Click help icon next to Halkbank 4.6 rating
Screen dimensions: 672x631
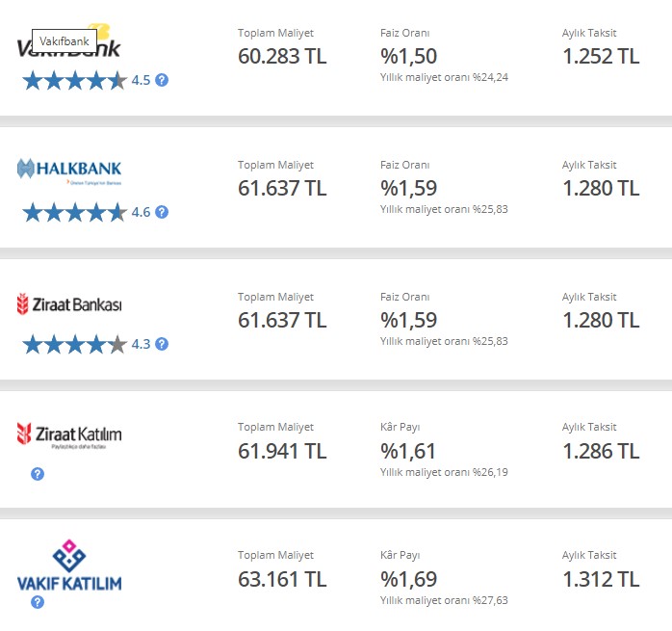click(x=162, y=212)
